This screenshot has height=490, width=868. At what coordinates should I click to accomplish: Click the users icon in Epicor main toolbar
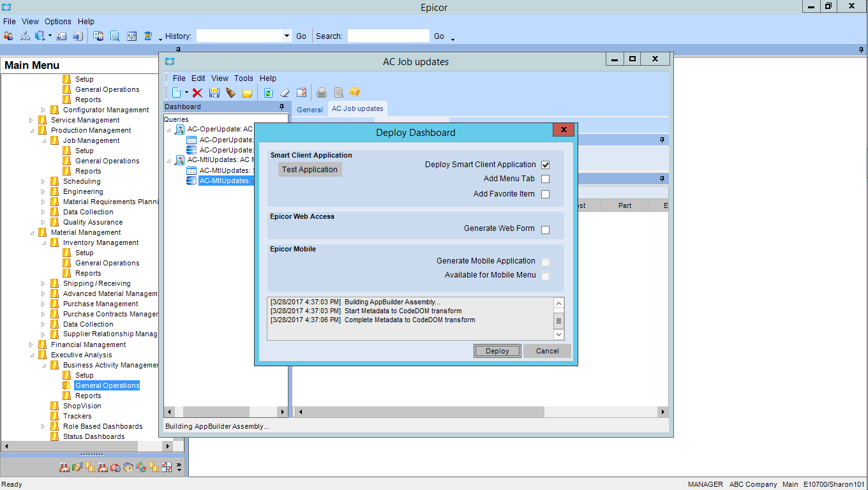9,36
